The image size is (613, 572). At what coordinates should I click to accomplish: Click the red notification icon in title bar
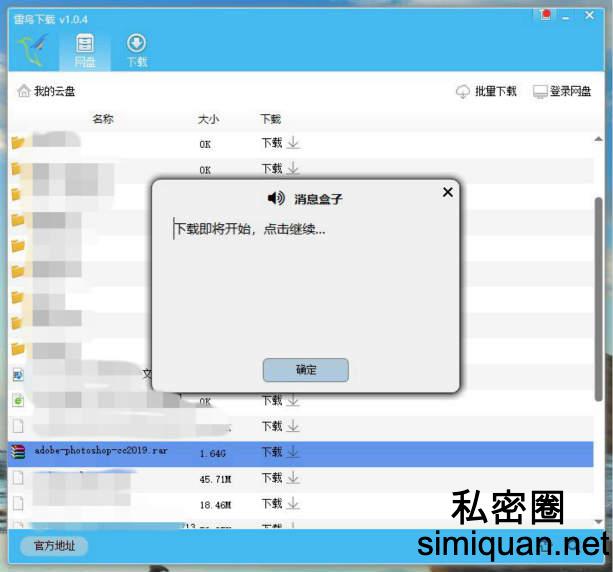(x=546, y=15)
